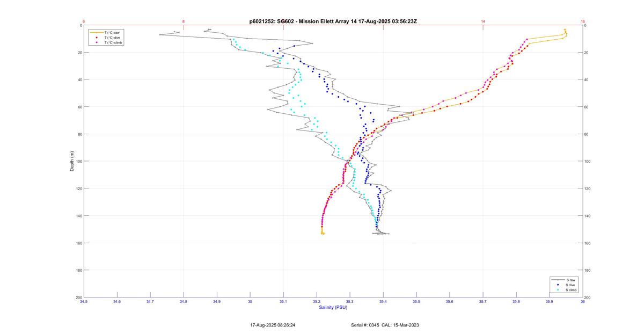Click the red 8 temperature tick label
Image resolution: width=644 pixels, height=334 pixels.
[184, 21]
